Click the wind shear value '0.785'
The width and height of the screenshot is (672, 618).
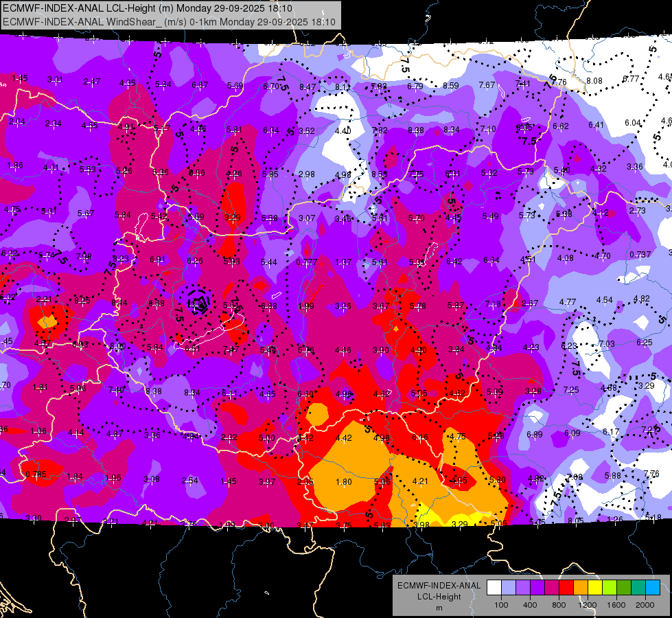pyautogui.click(x=36, y=474)
